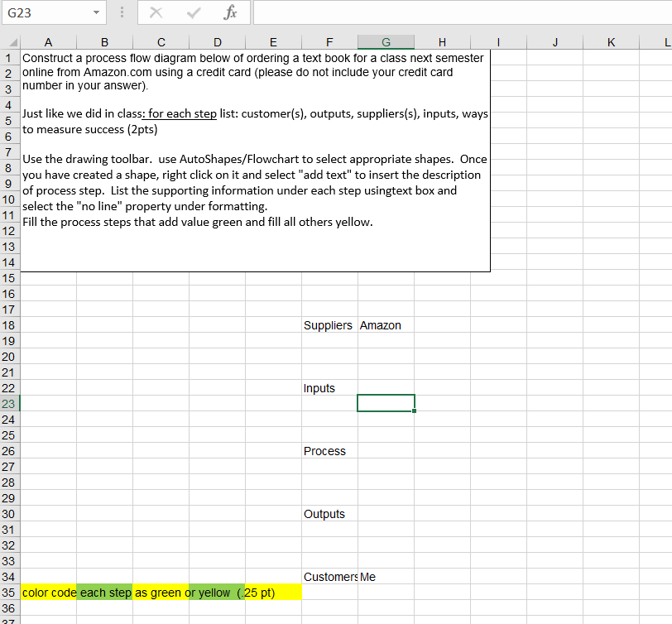
Task: Click the cell containing "Amazon"
Action: [386, 325]
